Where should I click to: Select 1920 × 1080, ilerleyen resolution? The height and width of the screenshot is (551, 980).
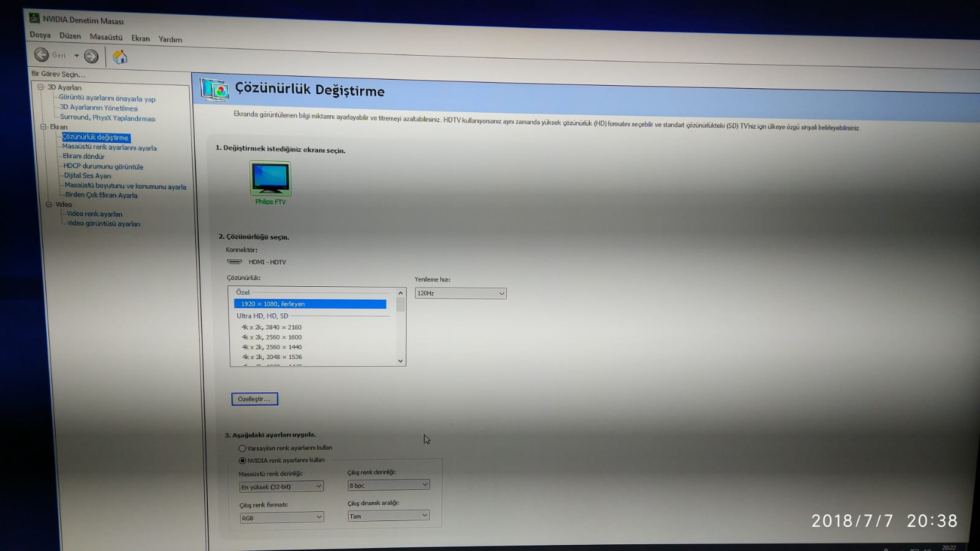(310, 304)
